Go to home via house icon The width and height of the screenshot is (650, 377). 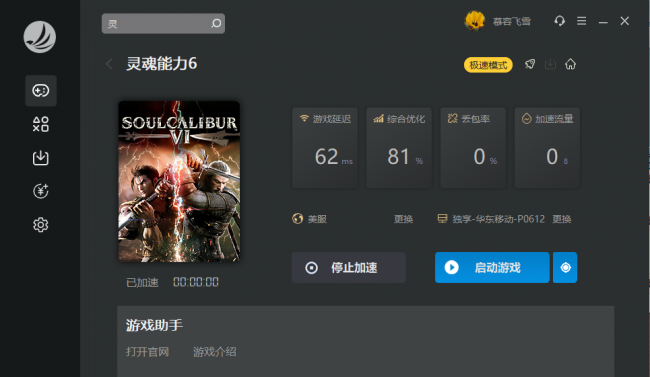(570, 64)
